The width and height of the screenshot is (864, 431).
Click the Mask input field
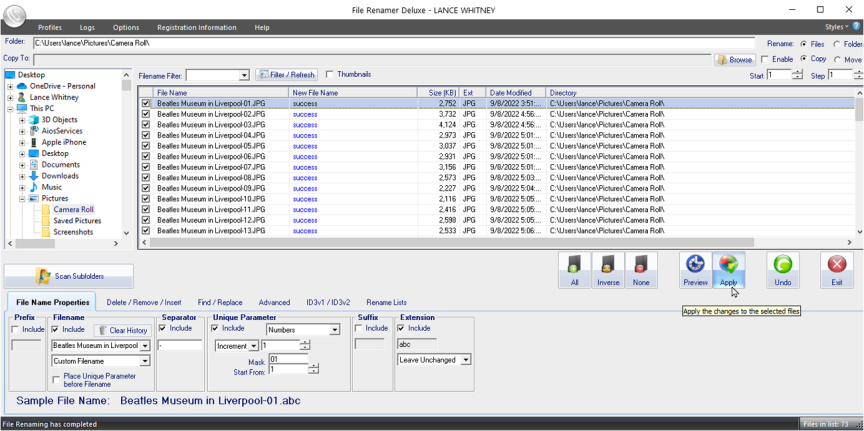pyautogui.click(x=288, y=359)
